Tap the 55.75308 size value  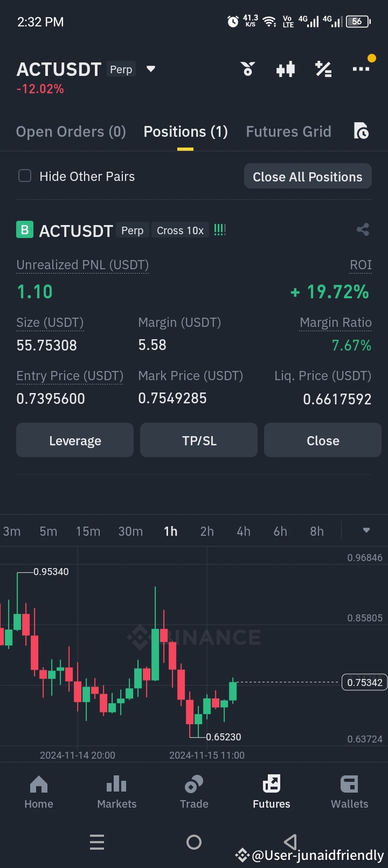tap(47, 345)
